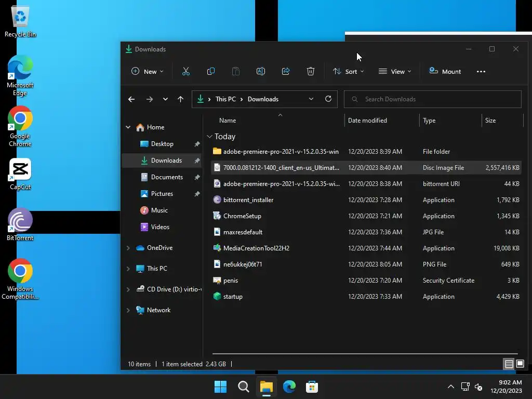Click the Cut scissors icon

coord(185,71)
